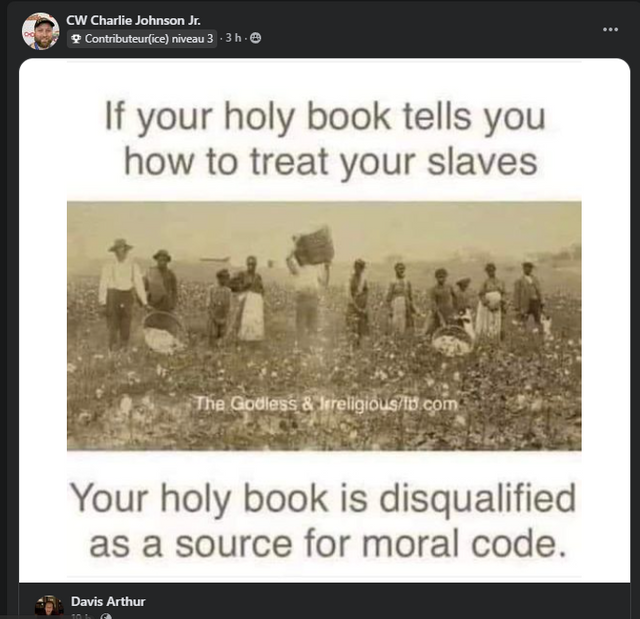Open CW Charlie Johnson Jr.'s profile name link
The height and width of the screenshot is (619, 640).
(133, 20)
